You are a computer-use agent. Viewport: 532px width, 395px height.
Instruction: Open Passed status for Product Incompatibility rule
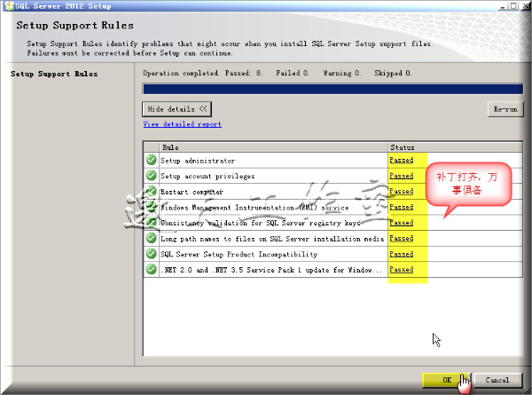pos(401,254)
